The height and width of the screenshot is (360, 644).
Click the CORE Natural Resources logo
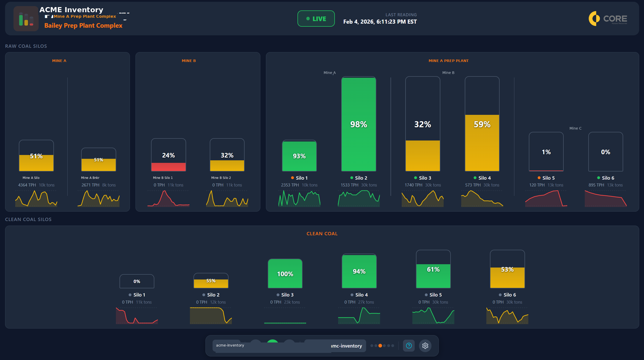(608, 19)
